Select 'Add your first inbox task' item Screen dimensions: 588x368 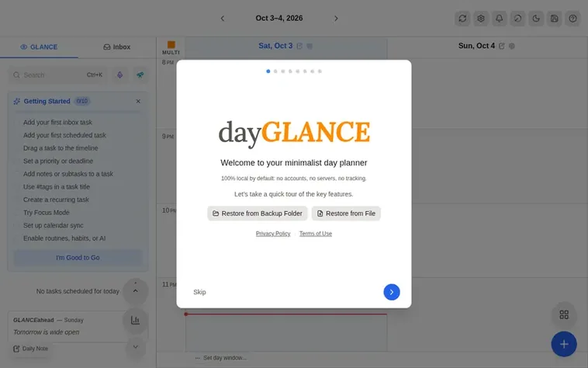click(57, 123)
